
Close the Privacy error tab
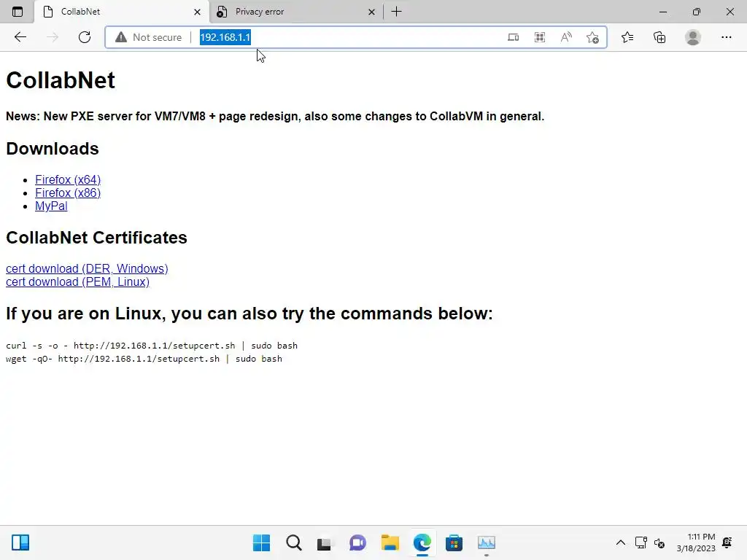(371, 12)
